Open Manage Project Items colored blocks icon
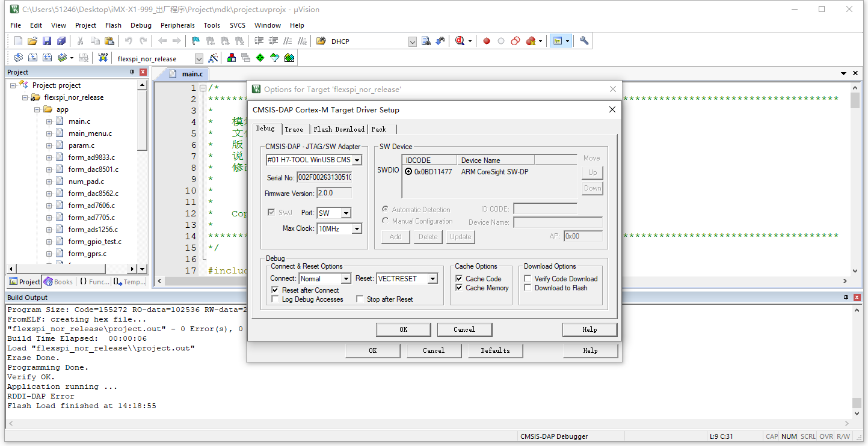The image size is (868, 446). [x=231, y=58]
